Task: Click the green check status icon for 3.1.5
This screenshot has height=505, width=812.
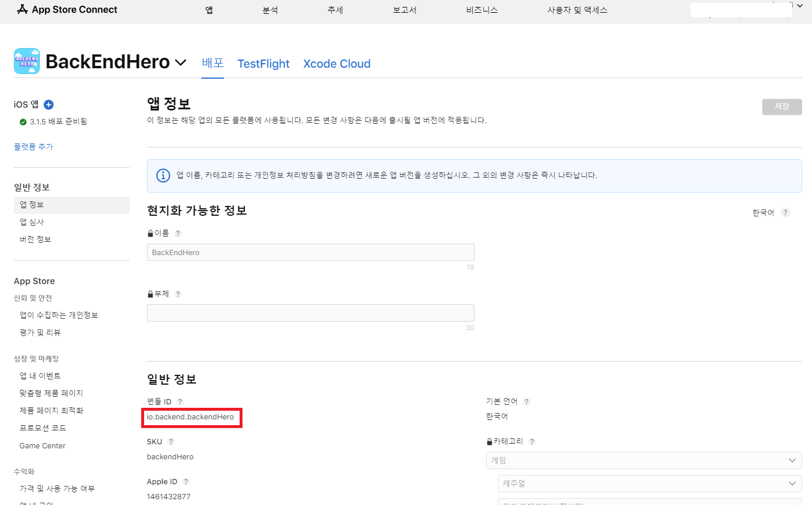Action: coord(23,122)
